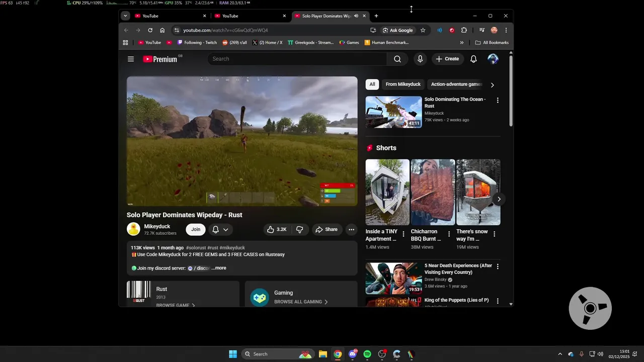Show more filter chips arrow
Image resolution: width=644 pixels, height=362 pixels.
click(492, 85)
